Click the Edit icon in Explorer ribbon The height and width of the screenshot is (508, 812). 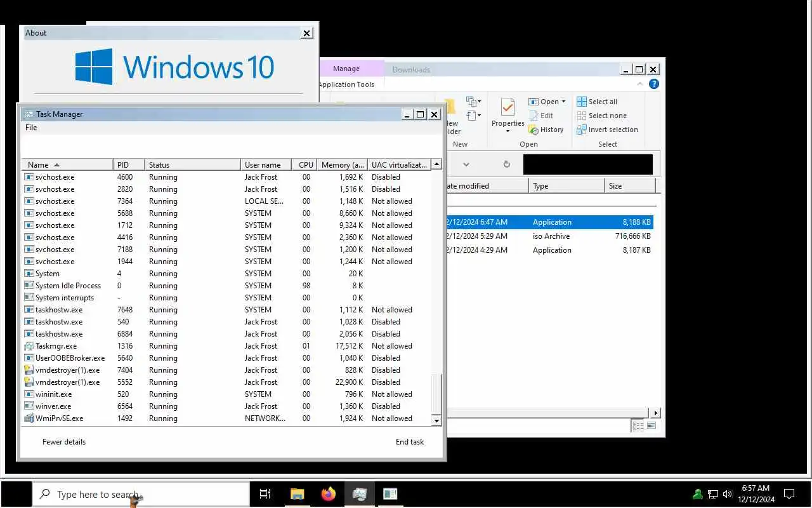click(x=534, y=116)
